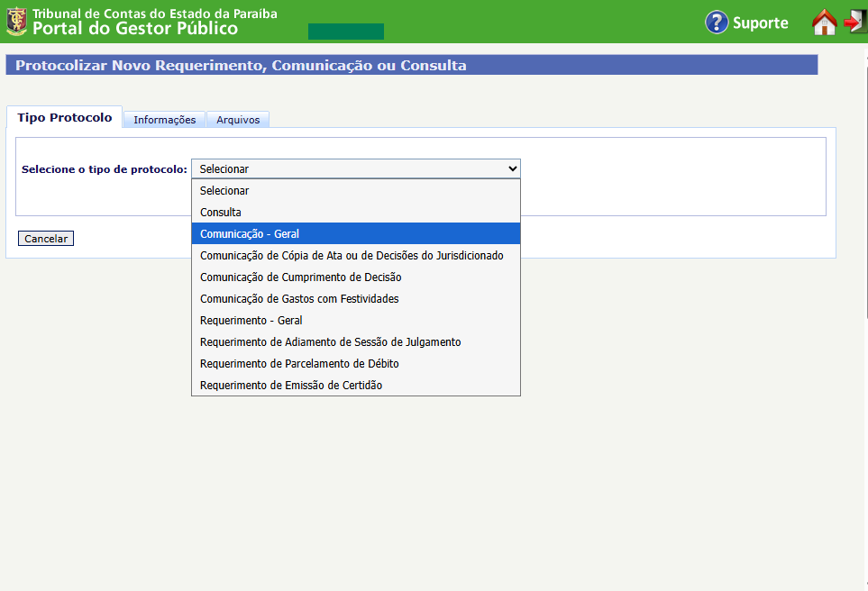The height and width of the screenshot is (591, 868).
Task: Select Requerimento de Parcelamento de Débito
Action: coord(356,363)
